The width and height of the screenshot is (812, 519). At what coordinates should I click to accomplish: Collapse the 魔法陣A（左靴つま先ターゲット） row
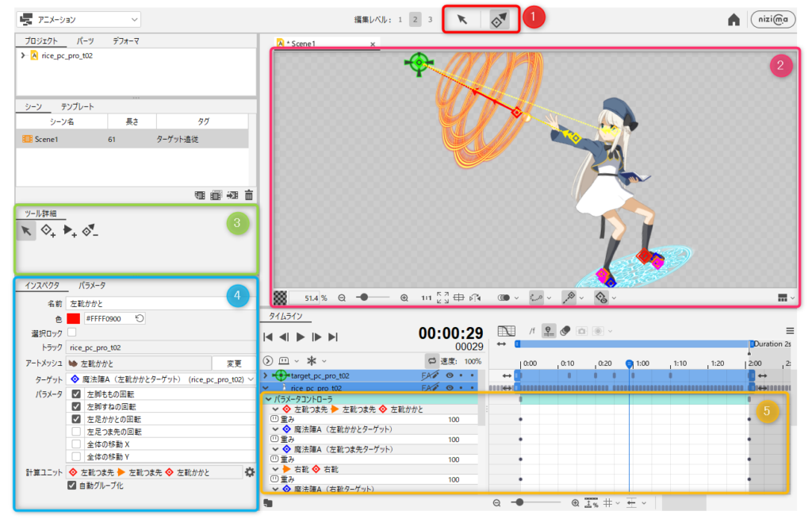point(275,449)
